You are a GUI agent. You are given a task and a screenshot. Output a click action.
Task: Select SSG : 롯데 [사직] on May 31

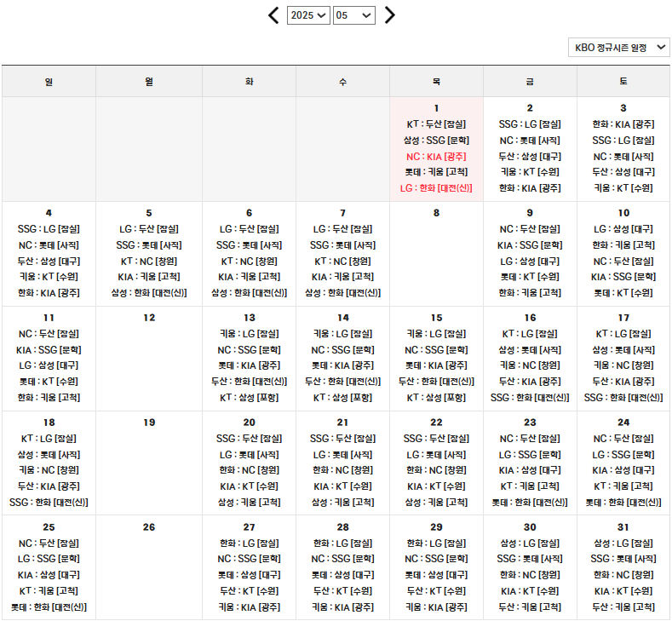tap(623, 559)
